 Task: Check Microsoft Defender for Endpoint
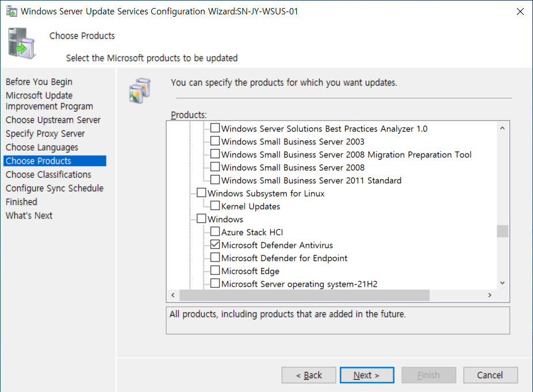(215, 257)
